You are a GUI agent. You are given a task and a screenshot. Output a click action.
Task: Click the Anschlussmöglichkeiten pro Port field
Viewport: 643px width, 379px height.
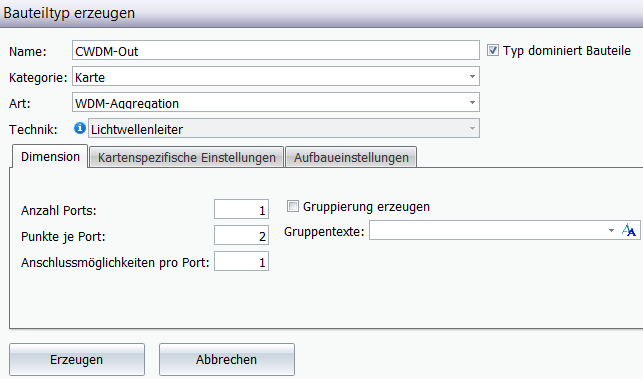tap(242, 261)
